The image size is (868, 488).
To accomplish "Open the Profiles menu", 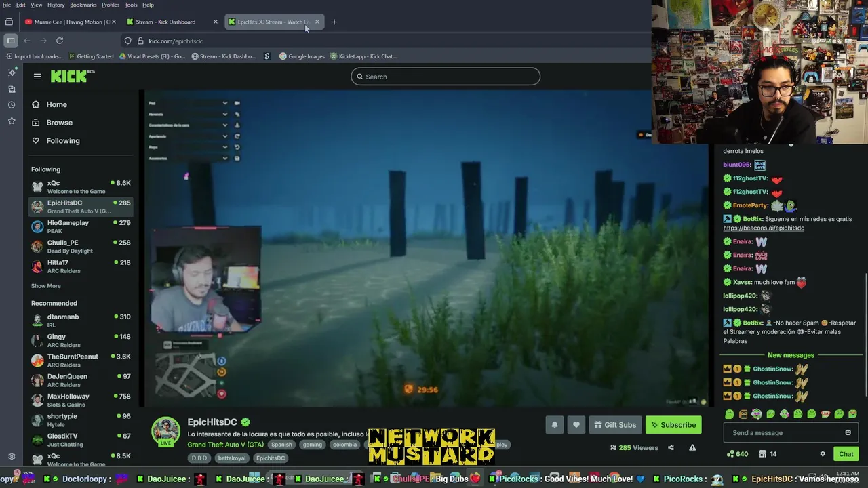I will pos(111,5).
